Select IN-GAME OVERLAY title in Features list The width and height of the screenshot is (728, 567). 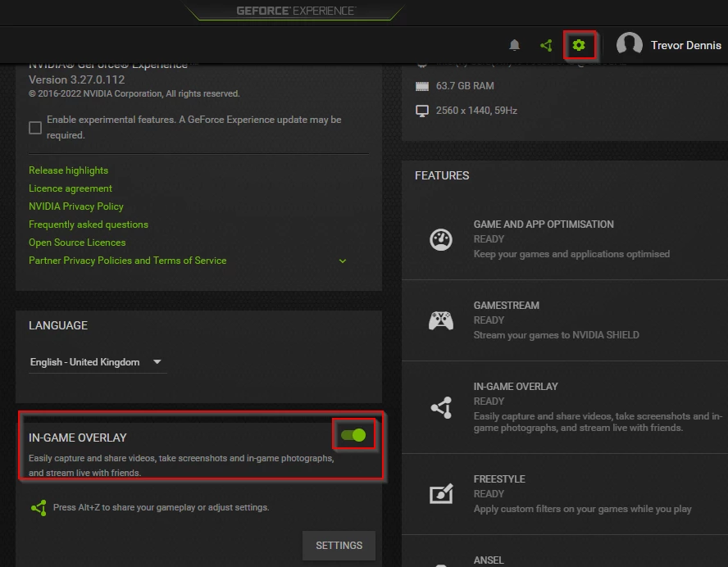pos(516,387)
